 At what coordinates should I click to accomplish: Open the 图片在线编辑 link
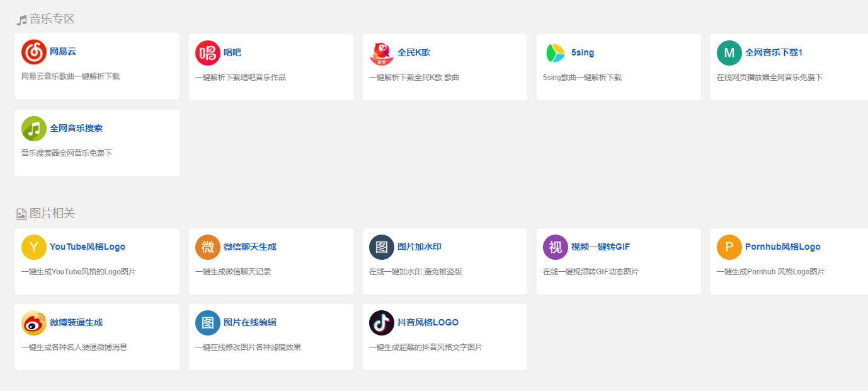tap(250, 323)
